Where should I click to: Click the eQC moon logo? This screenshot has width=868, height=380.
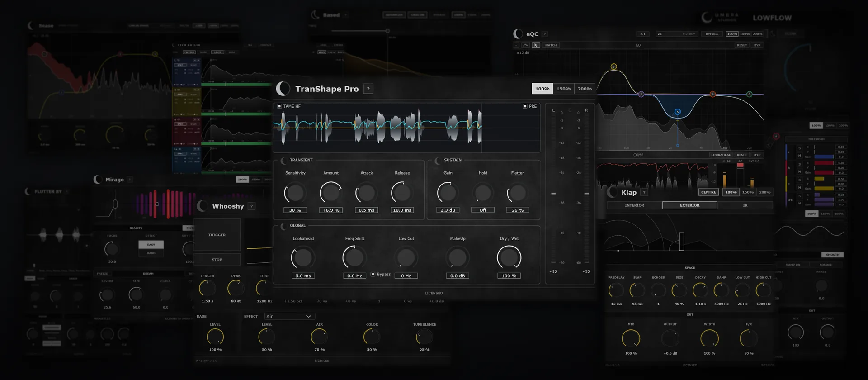click(518, 34)
